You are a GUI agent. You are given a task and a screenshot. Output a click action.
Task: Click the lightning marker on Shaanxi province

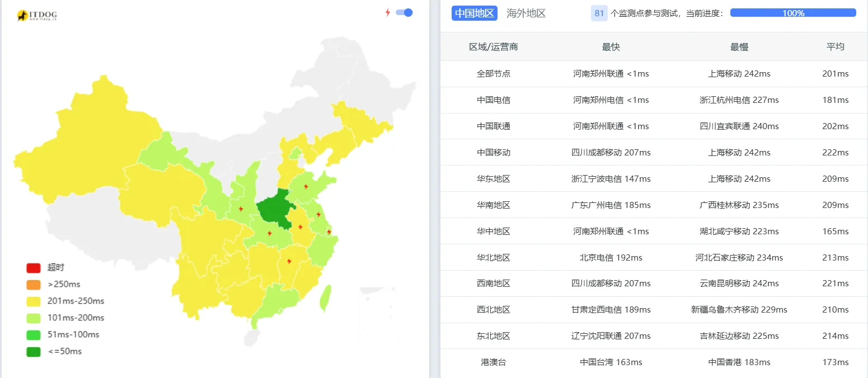point(241,209)
